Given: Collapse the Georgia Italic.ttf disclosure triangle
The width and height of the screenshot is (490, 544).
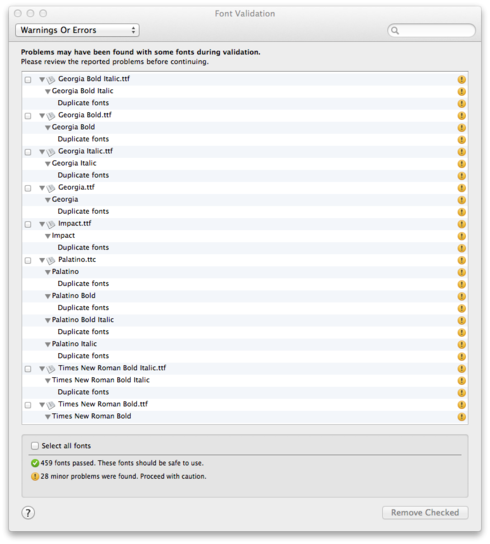Looking at the screenshot, I should tap(42, 152).
